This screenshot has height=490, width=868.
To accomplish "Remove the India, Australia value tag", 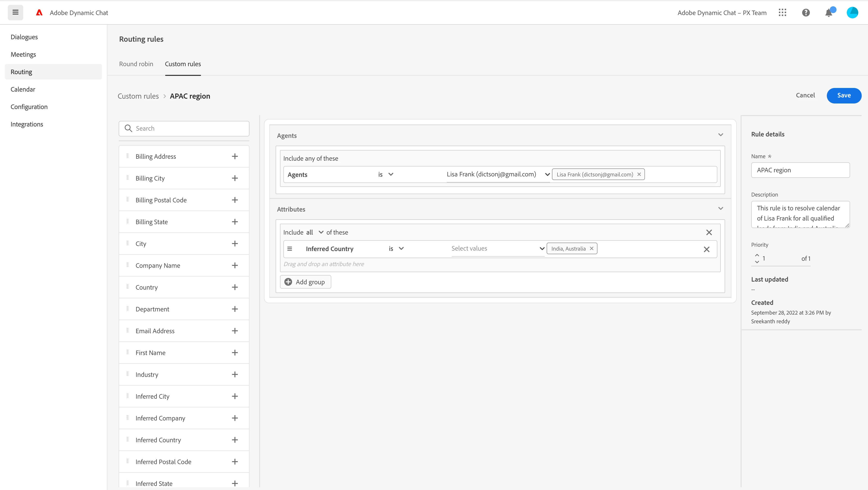I will pyautogui.click(x=591, y=249).
